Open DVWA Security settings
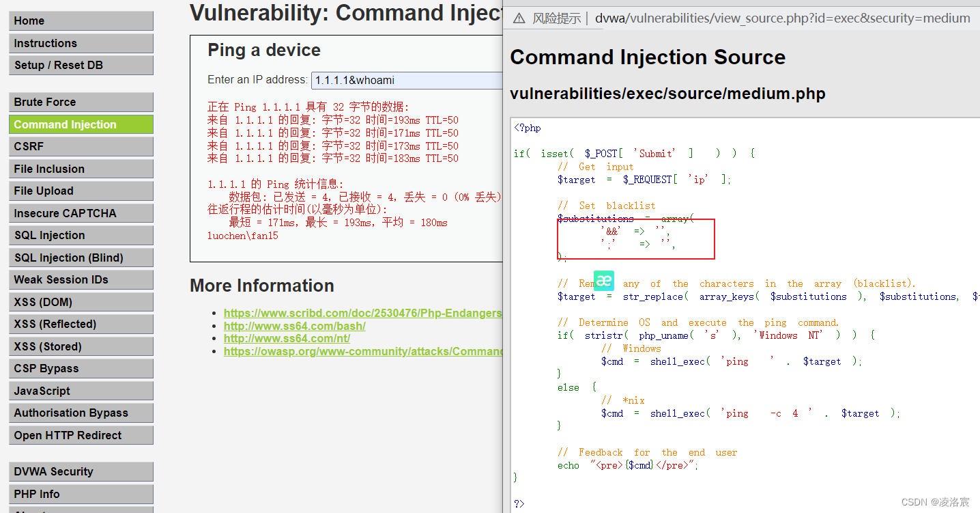The width and height of the screenshot is (980, 513). 81,471
